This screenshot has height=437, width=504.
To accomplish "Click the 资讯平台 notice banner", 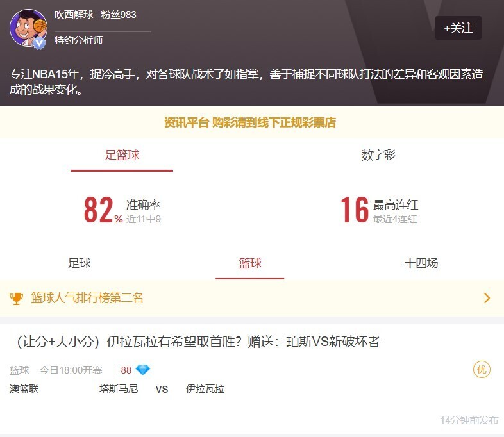I will tap(249, 122).
